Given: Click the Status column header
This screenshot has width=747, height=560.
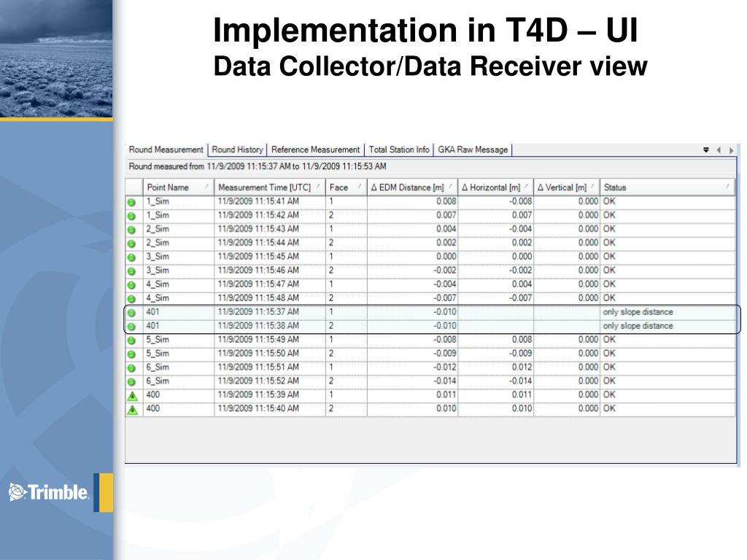Looking at the screenshot, I should coord(667,187).
